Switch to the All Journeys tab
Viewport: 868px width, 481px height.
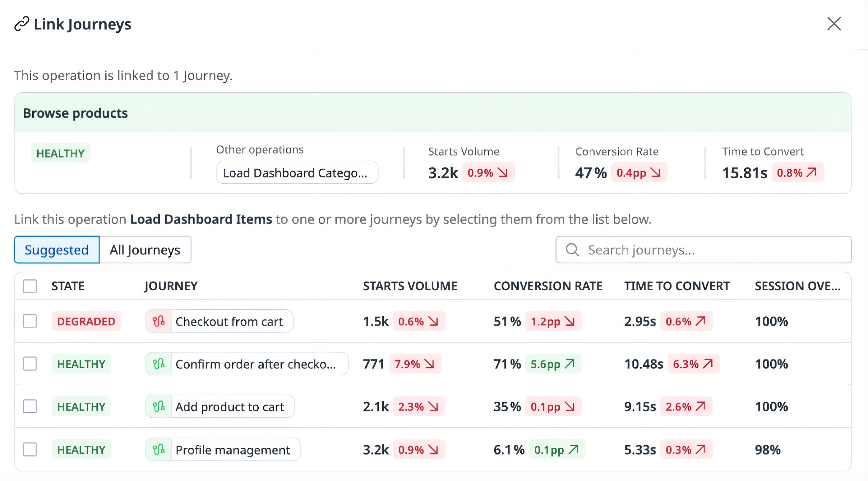pos(145,250)
